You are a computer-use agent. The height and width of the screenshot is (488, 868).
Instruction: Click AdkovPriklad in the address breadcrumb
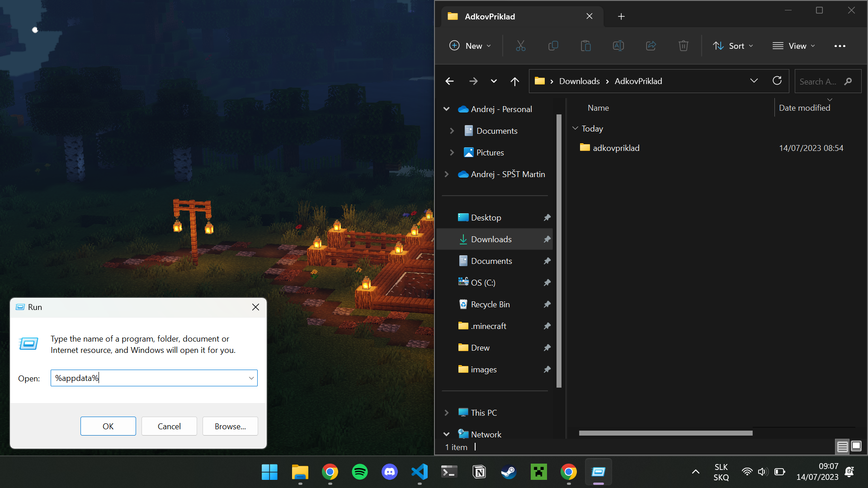[x=638, y=81]
